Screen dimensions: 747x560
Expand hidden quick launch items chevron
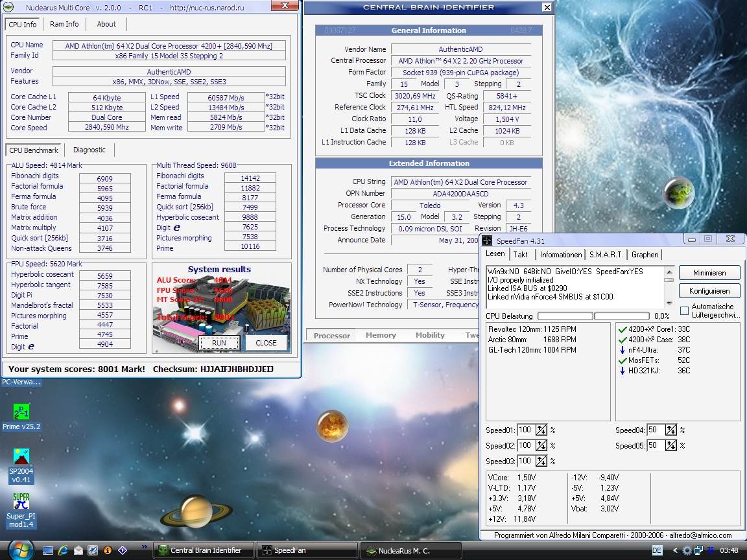coord(145,546)
